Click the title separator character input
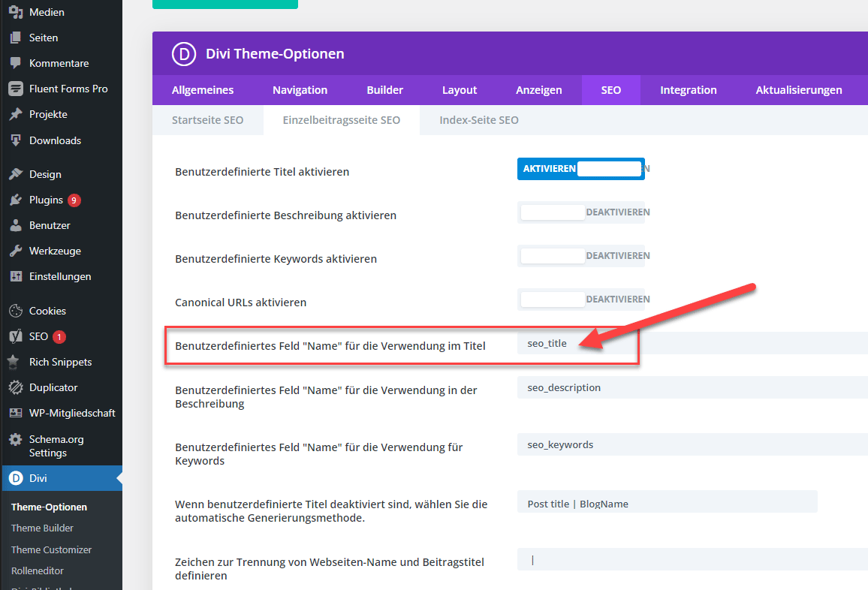 [692, 559]
